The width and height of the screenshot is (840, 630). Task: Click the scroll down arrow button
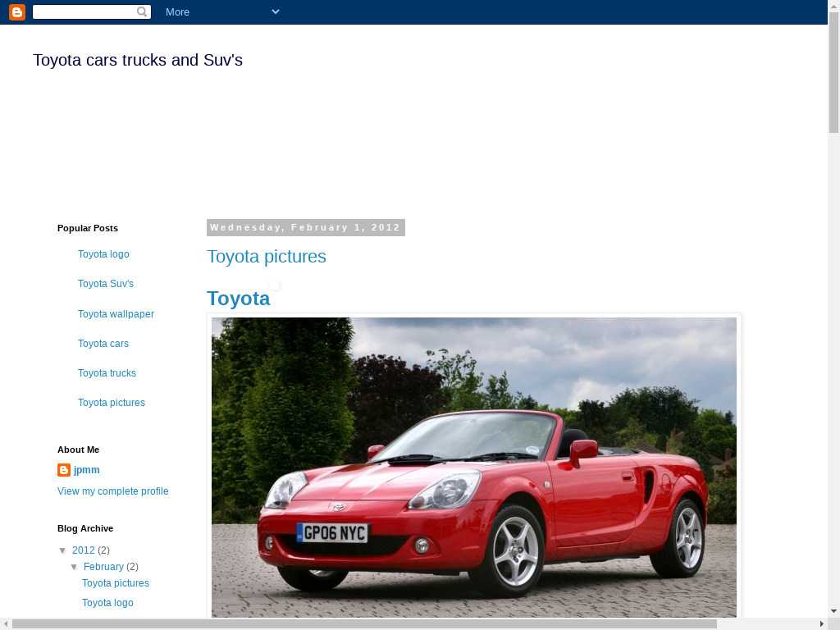pos(833,611)
